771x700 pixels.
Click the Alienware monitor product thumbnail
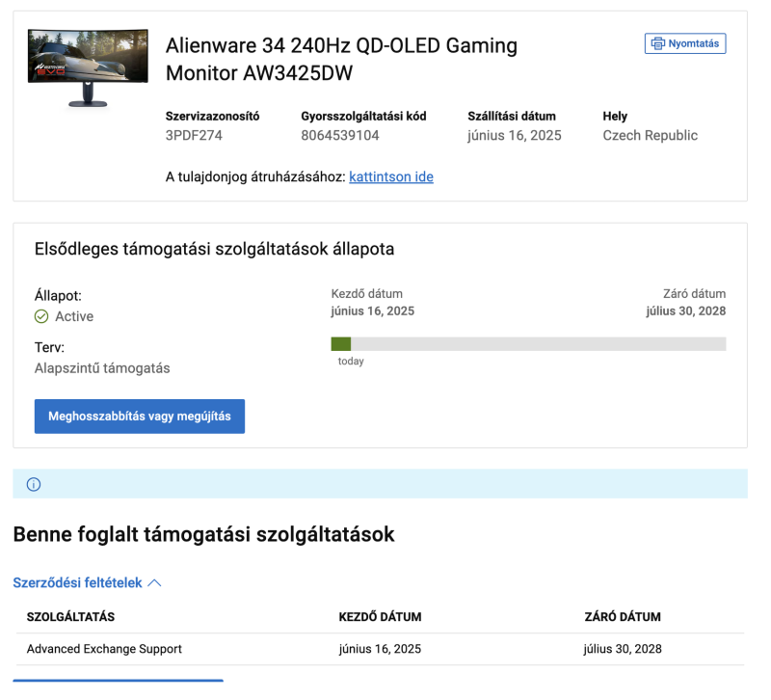[88, 67]
